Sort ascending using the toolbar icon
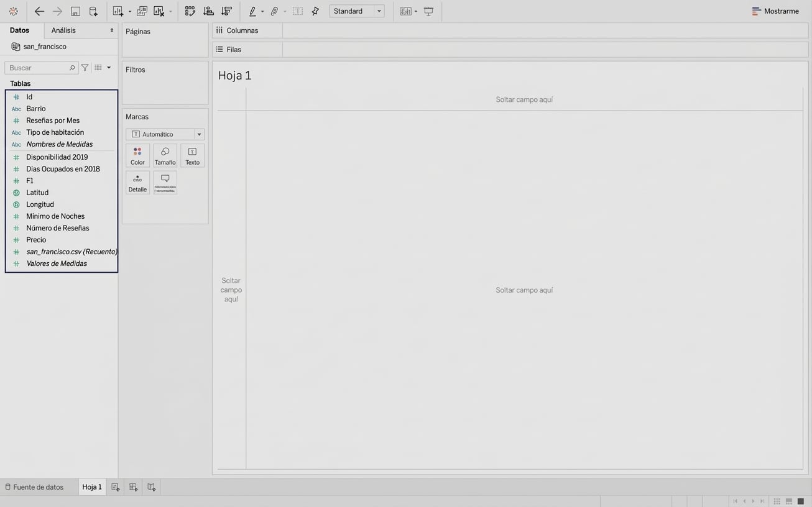The width and height of the screenshot is (812, 507). pos(208,11)
